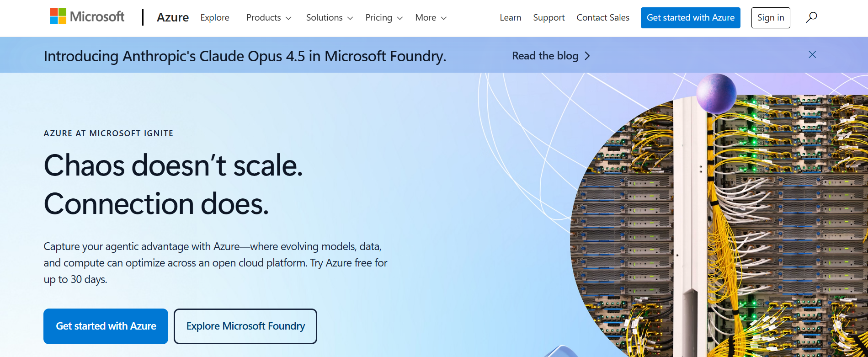Open the Learn link

[x=510, y=17]
